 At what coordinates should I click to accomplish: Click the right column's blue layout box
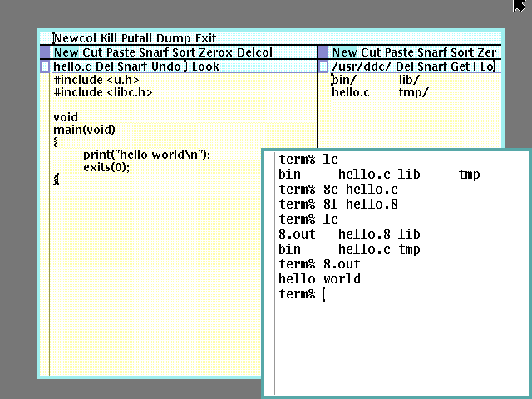(323, 52)
